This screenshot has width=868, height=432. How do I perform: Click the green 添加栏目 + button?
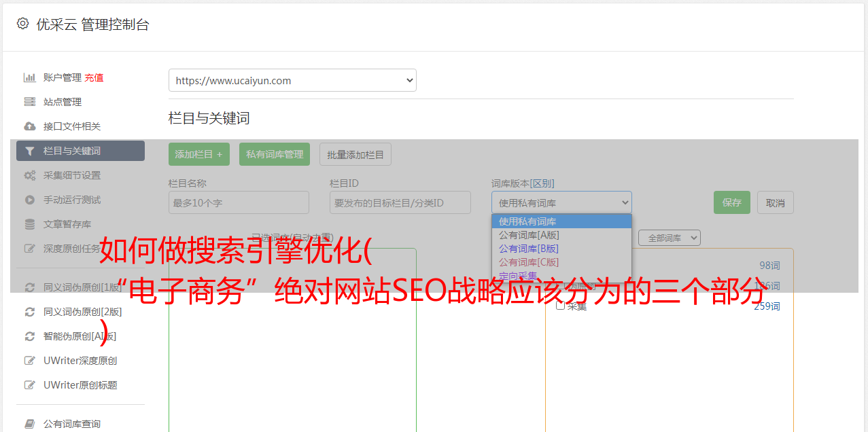coord(199,154)
